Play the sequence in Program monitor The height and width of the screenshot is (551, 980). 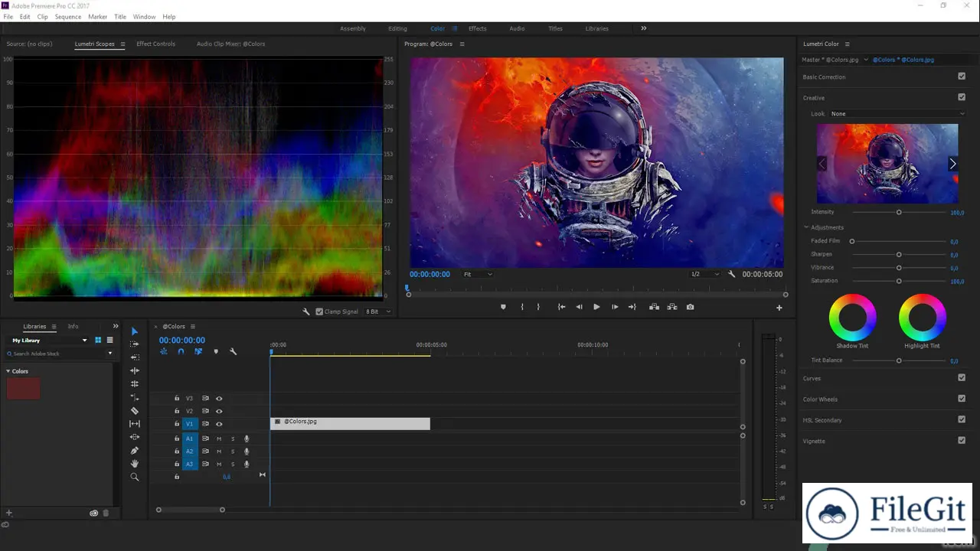tap(596, 307)
